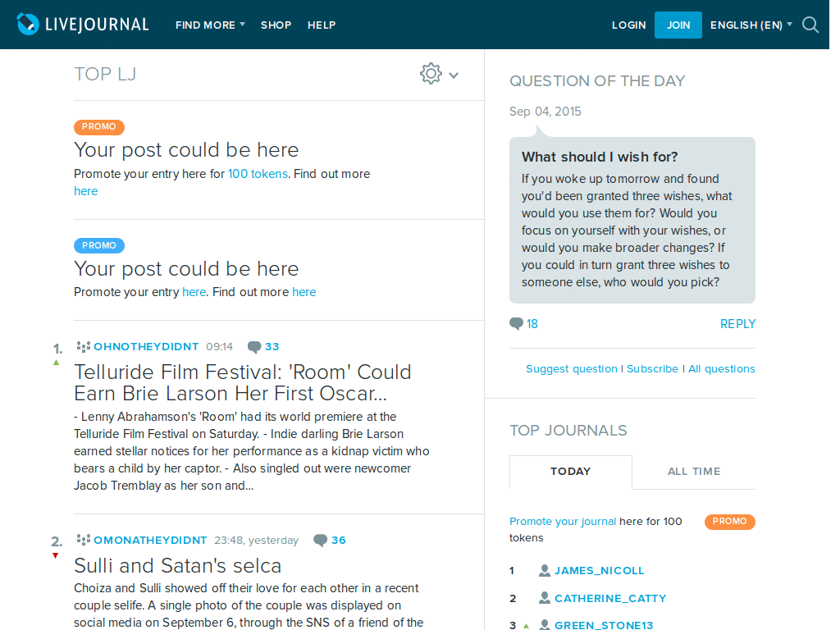The width and height of the screenshot is (840, 630).
Task: Open All questions link
Action: [722, 368]
